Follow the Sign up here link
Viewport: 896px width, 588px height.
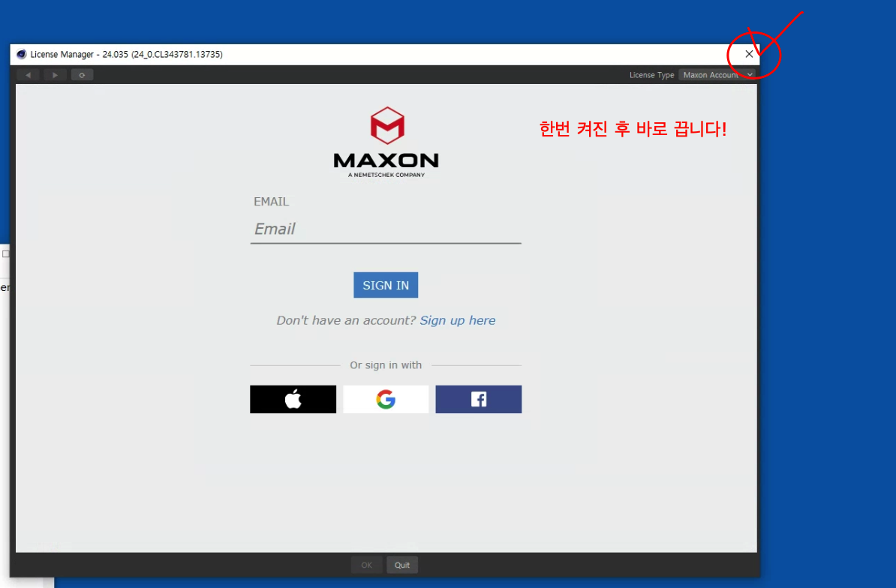click(458, 320)
